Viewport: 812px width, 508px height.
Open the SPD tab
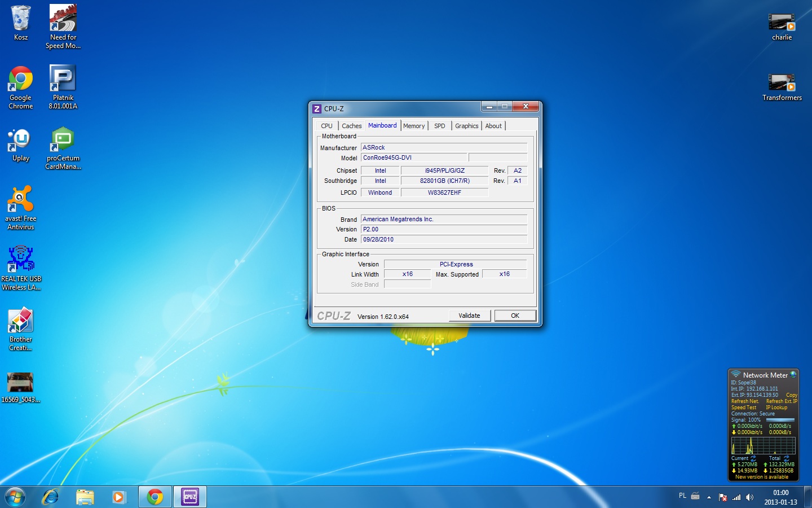point(440,126)
